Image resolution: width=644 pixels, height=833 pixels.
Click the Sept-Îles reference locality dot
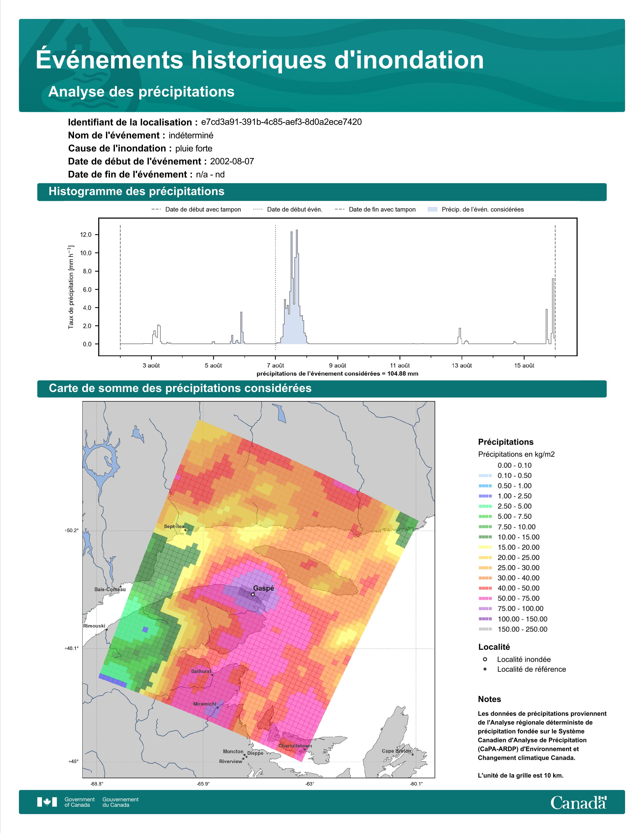185,530
